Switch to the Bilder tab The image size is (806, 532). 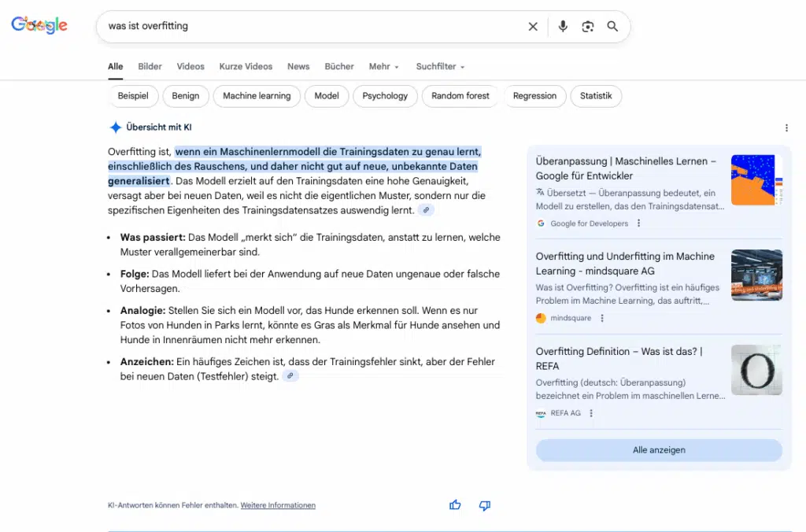click(x=150, y=66)
